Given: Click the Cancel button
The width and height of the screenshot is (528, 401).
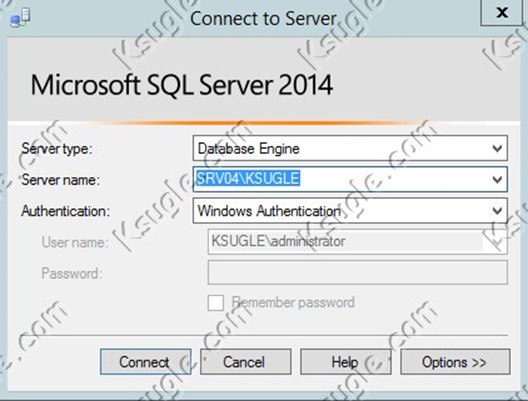Looking at the screenshot, I should tap(245, 362).
